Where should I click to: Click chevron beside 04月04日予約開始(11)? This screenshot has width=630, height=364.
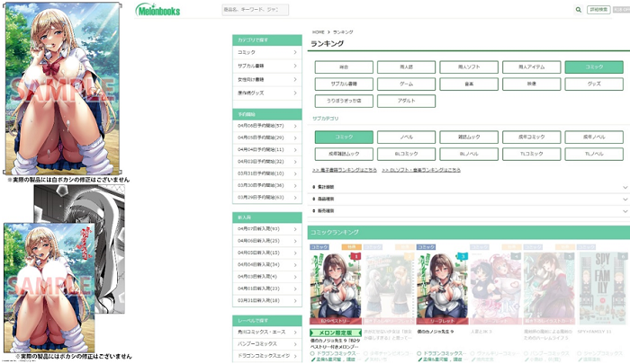(295, 150)
